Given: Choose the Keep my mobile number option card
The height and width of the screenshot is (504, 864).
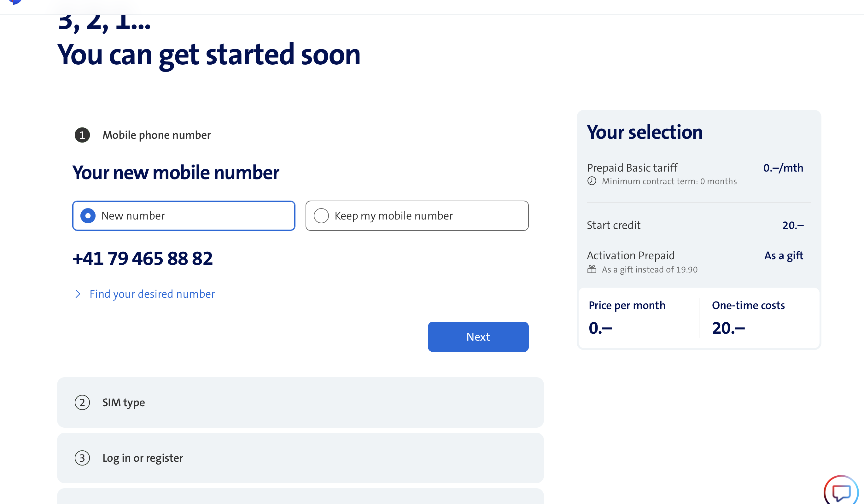Looking at the screenshot, I should (417, 216).
